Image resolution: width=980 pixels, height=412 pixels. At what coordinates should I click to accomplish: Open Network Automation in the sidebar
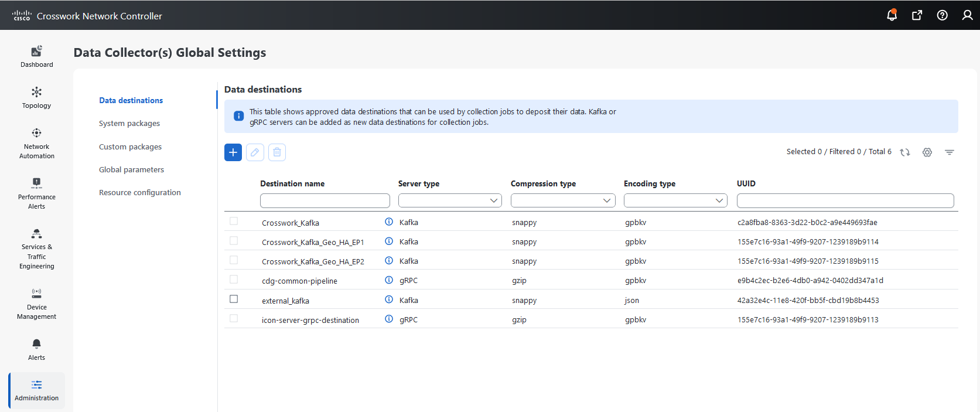pos(36,143)
